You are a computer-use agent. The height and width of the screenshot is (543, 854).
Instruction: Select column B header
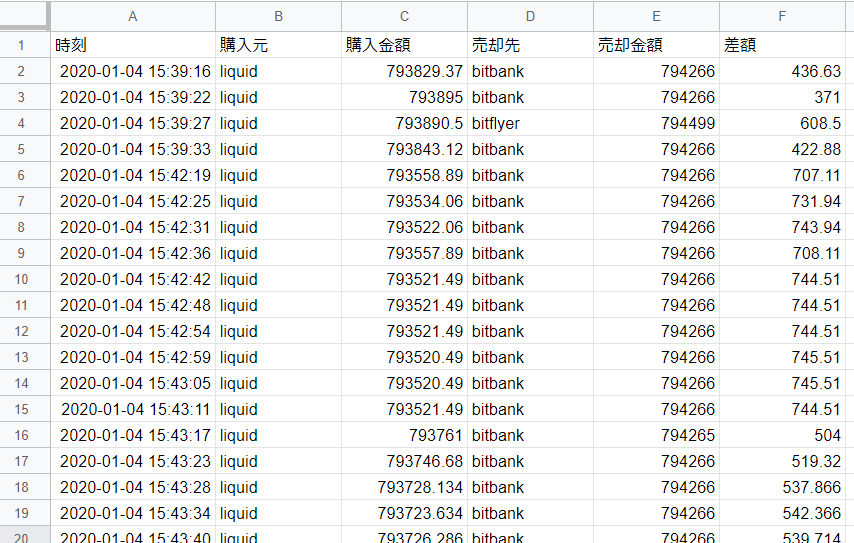(278, 16)
